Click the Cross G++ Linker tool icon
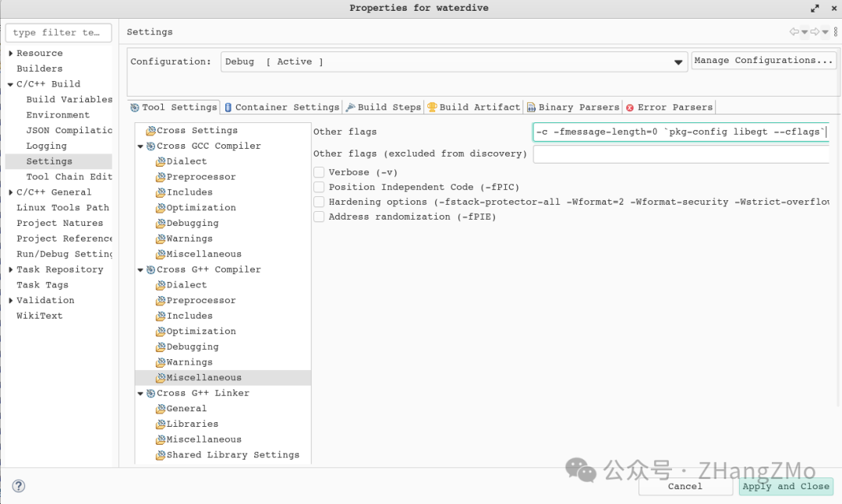842x504 pixels. point(151,393)
